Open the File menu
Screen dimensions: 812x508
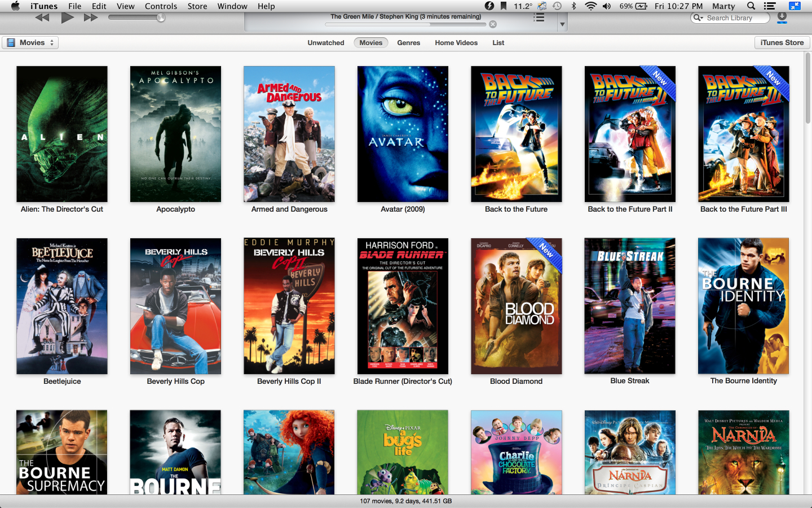tap(74, 6)
